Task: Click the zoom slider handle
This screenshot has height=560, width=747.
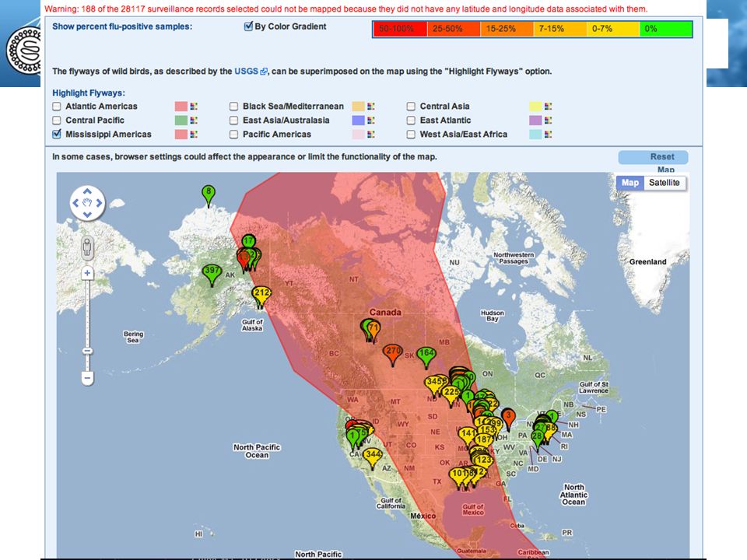Action: [x=87, y=351]
